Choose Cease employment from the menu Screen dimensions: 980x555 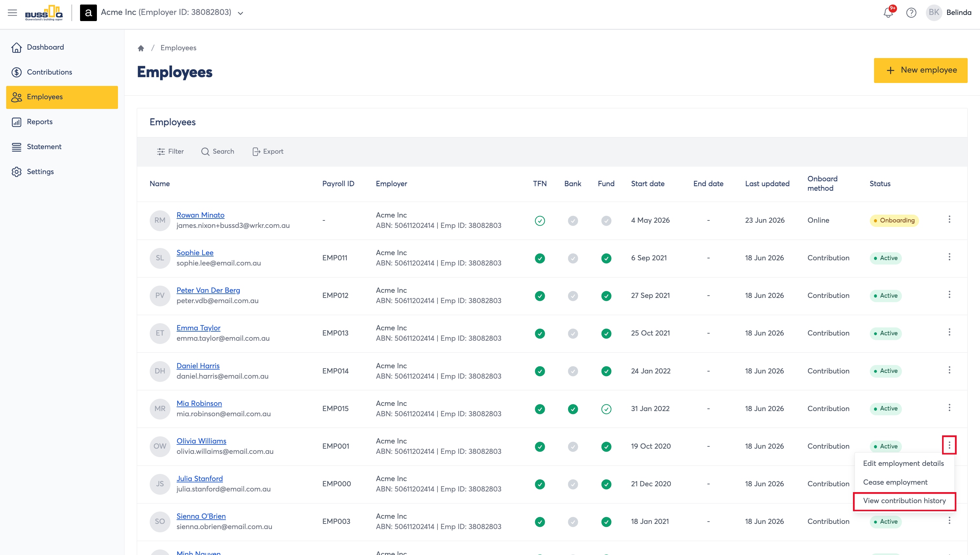tap(895, 482)
